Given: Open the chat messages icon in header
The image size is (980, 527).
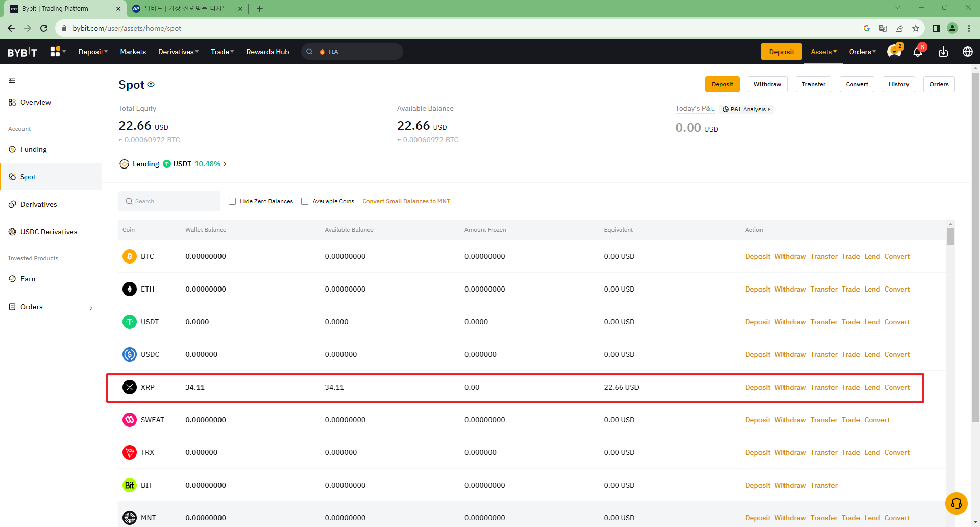Looking at the screenshot, I should [x=893, y=52].
